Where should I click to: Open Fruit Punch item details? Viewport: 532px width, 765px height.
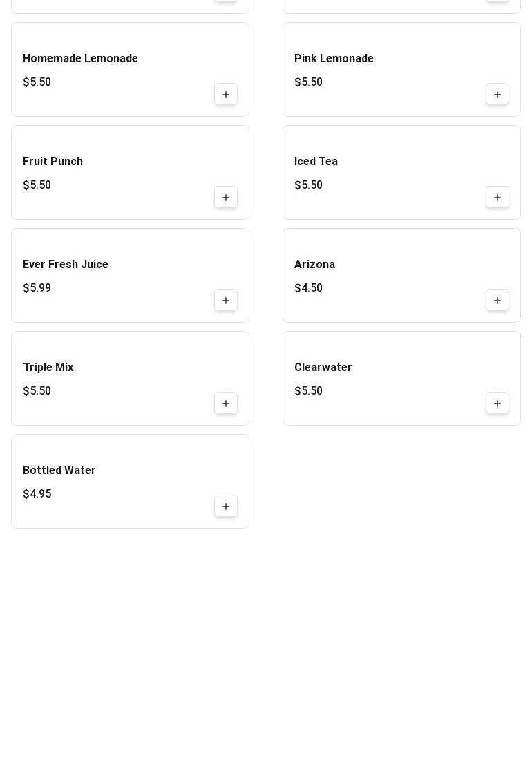(x=53, y=162)
